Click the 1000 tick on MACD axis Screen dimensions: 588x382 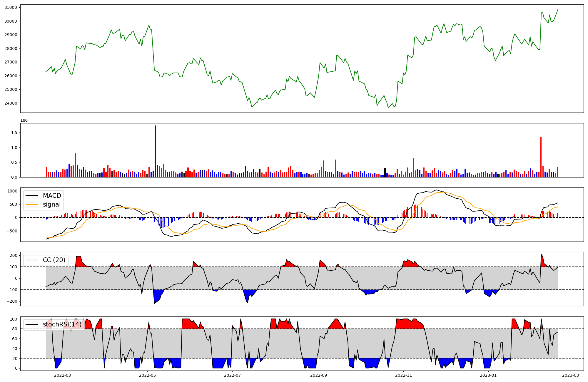pyautogui.click(x=12, y=191)
